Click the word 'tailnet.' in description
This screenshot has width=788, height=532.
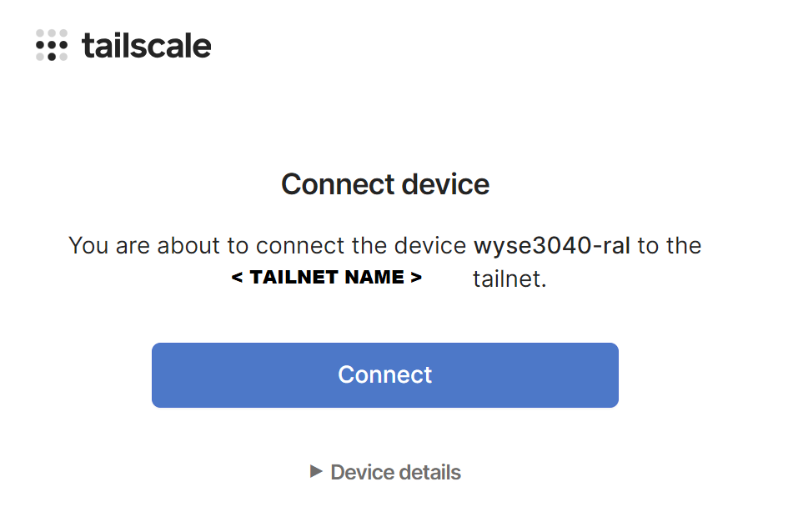pyautogui.click(x=509, y=279)
